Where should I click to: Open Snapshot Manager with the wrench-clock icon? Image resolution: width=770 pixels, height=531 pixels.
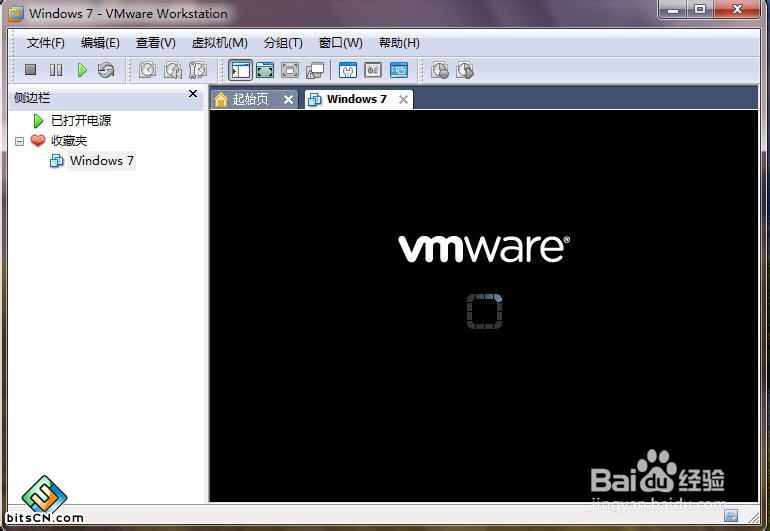pos(198,70)
